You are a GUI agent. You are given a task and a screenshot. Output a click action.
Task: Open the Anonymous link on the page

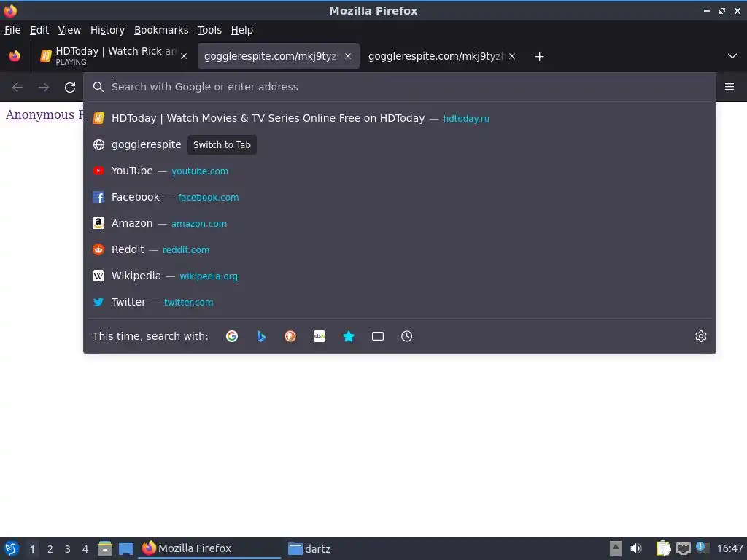pyautogui.click(x=44, y=114)
